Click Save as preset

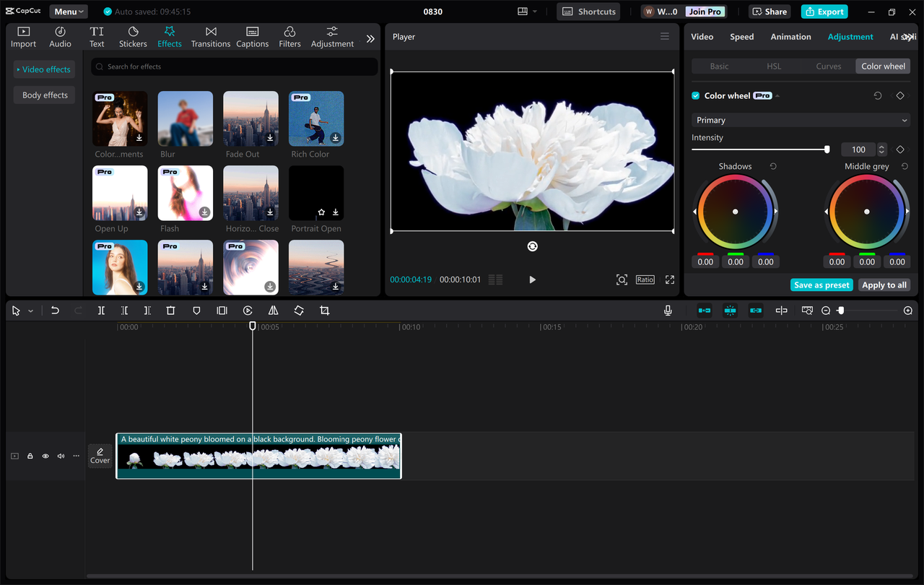tap(821, 285)
